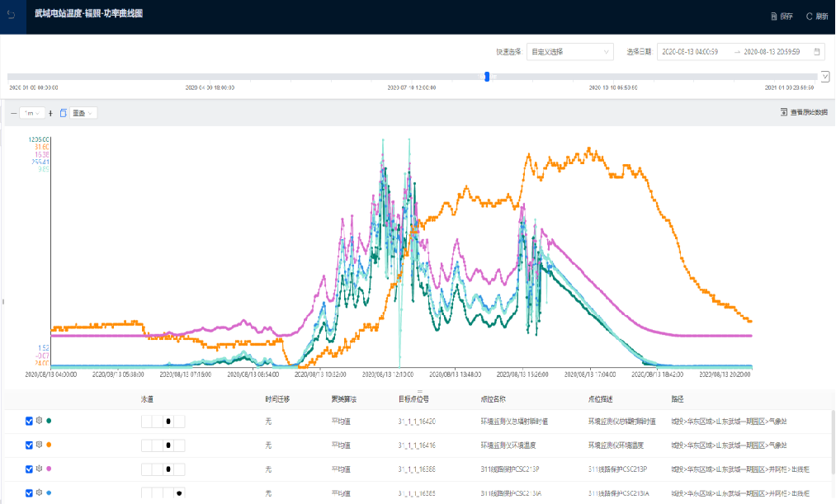Image resolution: width=836 pixels, height=504 pixels.
Task: Click the plus zoom-in interval icon
Action: point(51,113)
